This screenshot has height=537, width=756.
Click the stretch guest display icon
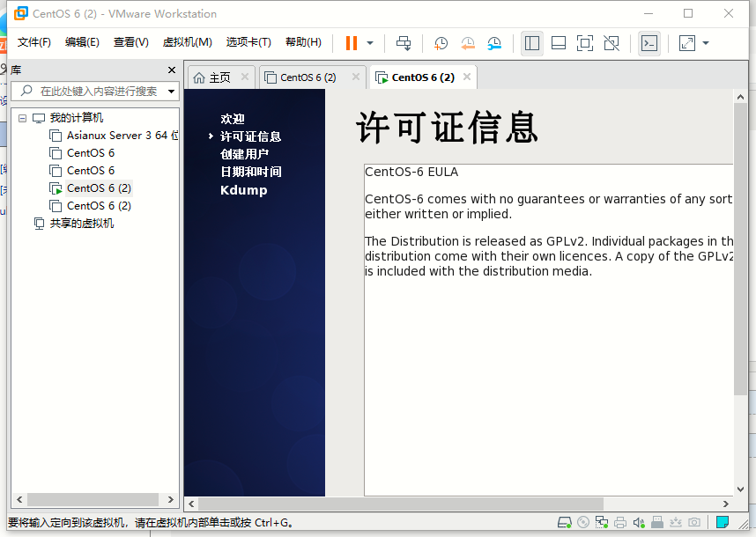[687, 43]
